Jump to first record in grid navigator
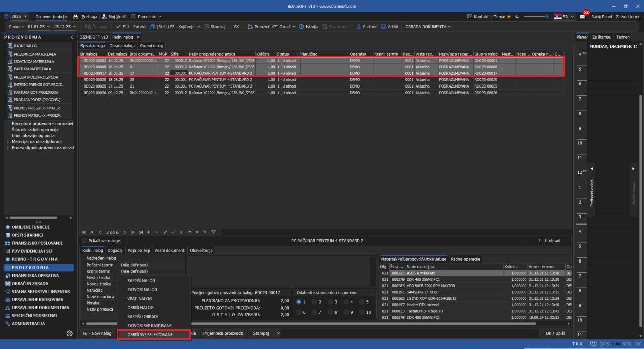644x349 pixels. tap(84, 232)
